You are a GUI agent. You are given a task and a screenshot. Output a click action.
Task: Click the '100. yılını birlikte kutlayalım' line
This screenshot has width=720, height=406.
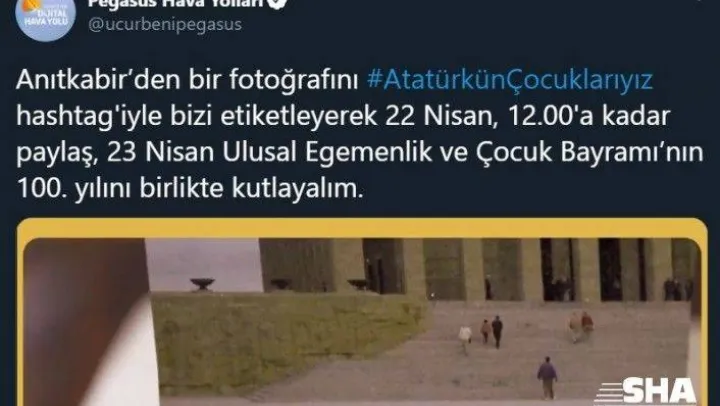tap(190, 189)
